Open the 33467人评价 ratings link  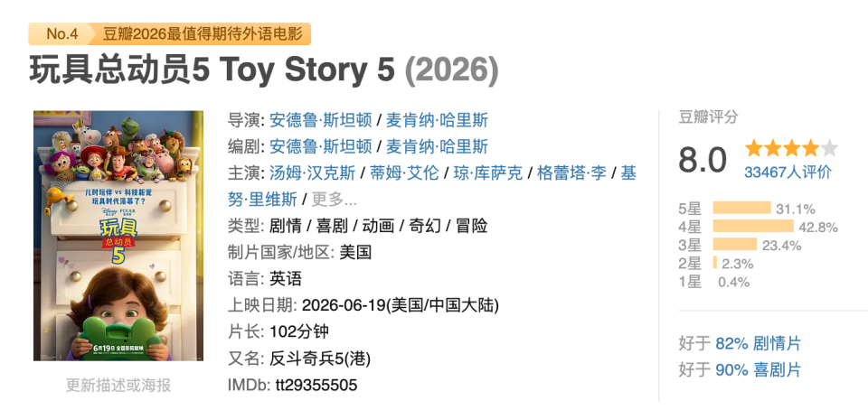point(788,172)
